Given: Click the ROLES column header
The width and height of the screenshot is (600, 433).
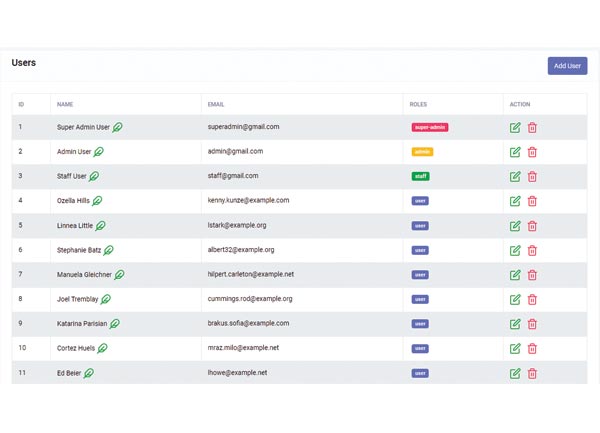Looking at the screenshot, I should [x=418, y=104].
